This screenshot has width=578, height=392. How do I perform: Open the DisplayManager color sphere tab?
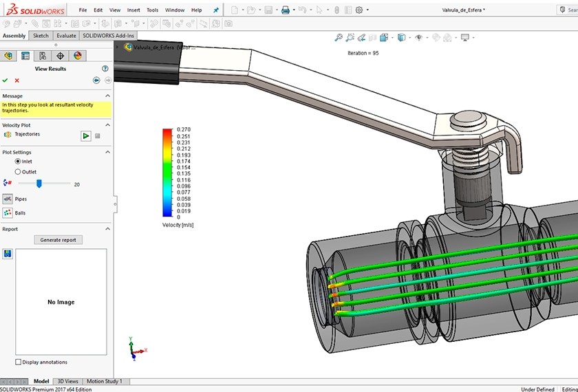click(x=77, y=56)
